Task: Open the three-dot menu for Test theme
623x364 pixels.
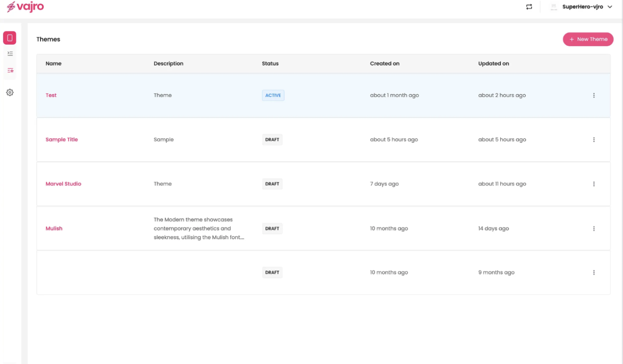Action: [594, 95]
